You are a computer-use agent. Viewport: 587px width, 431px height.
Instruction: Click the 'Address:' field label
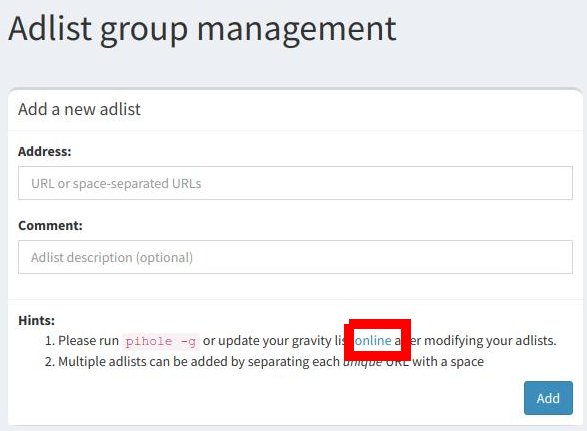click(45, 151)
